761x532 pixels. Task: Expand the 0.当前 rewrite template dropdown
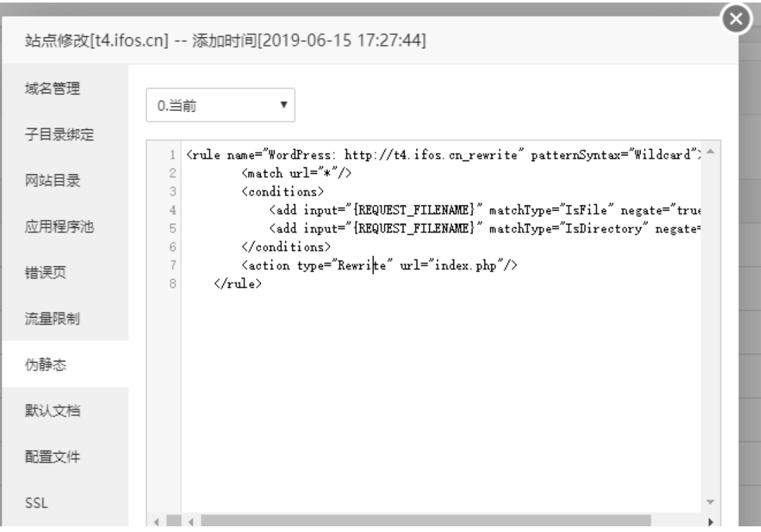click(220, 105)
